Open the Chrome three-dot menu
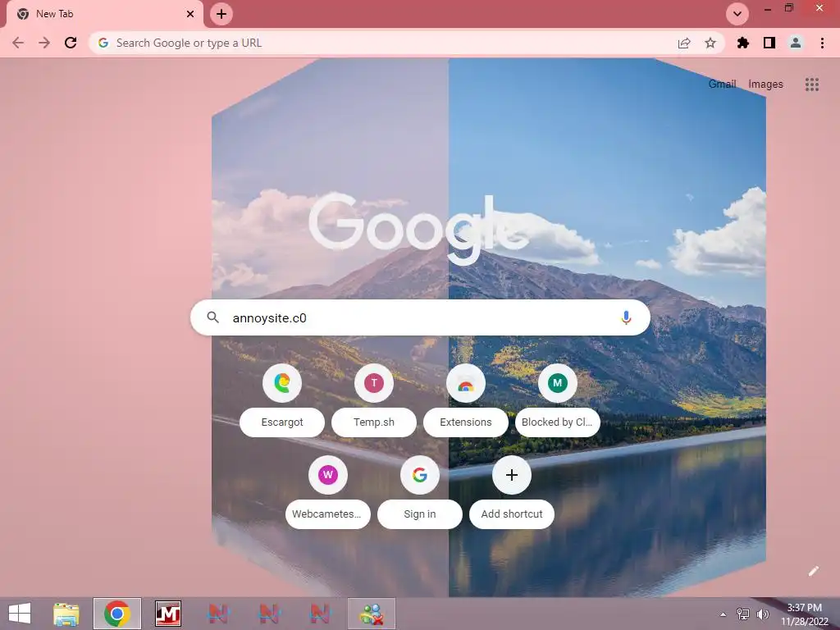Image resolution: width=840 pixels, height=630 pixels. (x=822, y=43)
